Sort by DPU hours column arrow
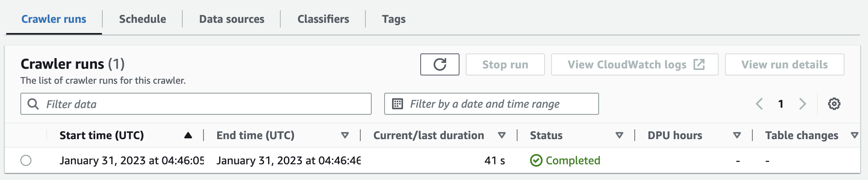 (737, 136)
